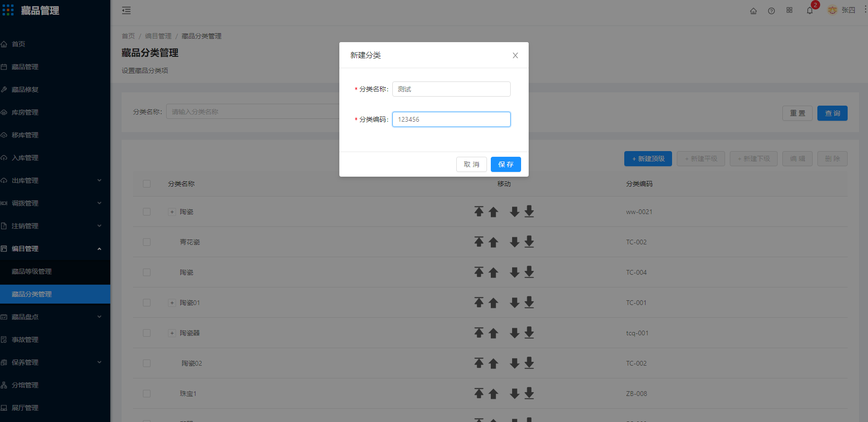This screenshot has width=868, height=422.
Task: Move 陶瓷02 row to bottom
Action: click(529, 363)
